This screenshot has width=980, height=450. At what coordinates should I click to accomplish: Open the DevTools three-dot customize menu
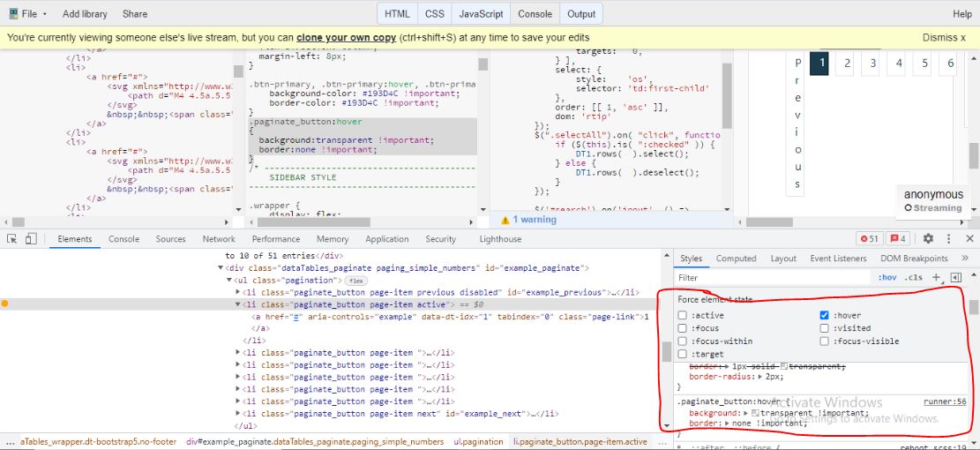click(949, 239)
